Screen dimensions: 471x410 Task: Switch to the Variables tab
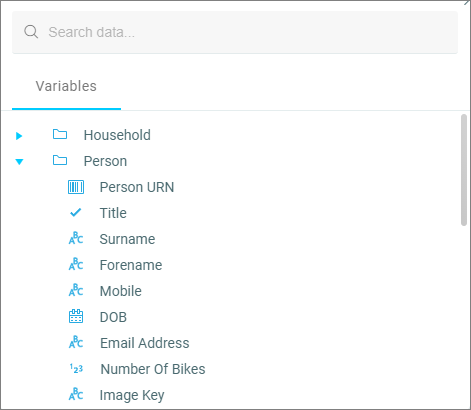[66, 86]
